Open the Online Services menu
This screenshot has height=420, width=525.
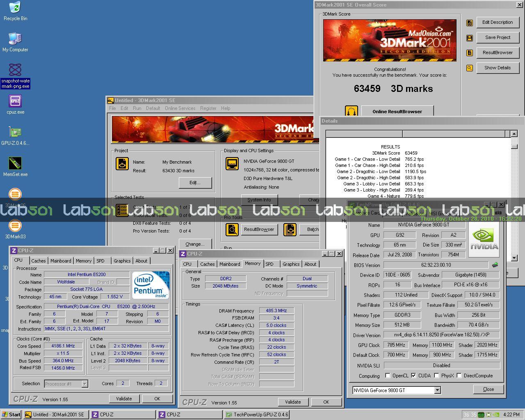[x=180, y=108]
